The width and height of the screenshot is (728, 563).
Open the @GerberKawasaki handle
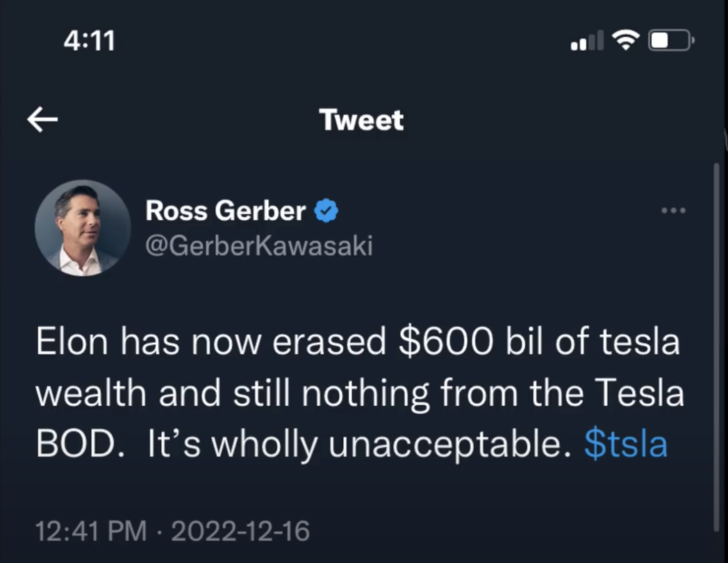[x=259, y=246]
